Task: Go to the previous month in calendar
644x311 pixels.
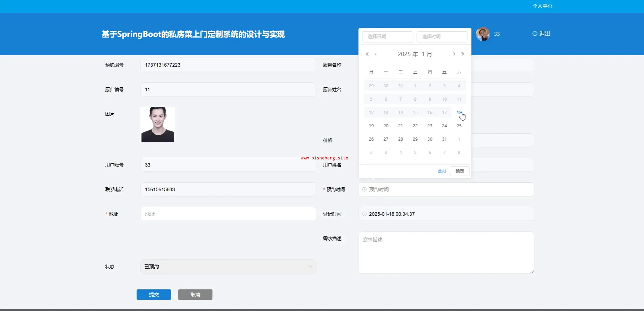Action: click(x=375, y=54)
